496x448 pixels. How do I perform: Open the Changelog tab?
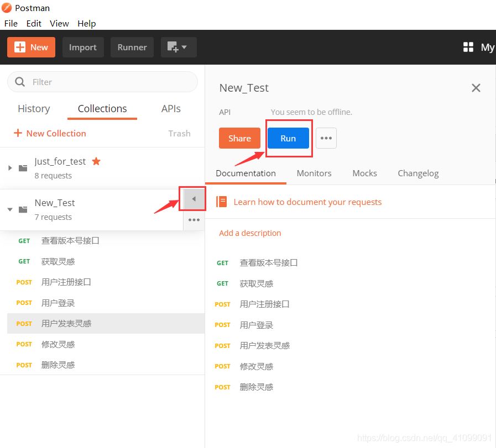click(x=418, y=173)
